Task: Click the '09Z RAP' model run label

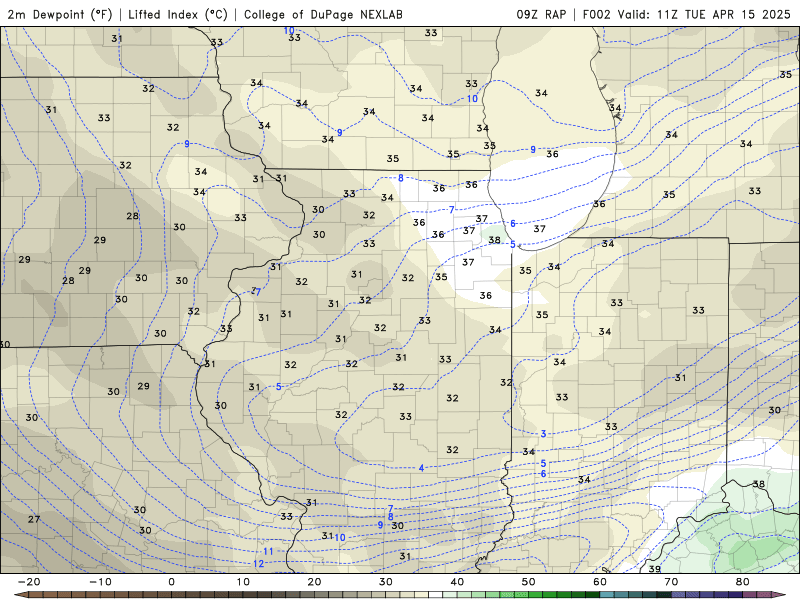Action: coord(541,14)
